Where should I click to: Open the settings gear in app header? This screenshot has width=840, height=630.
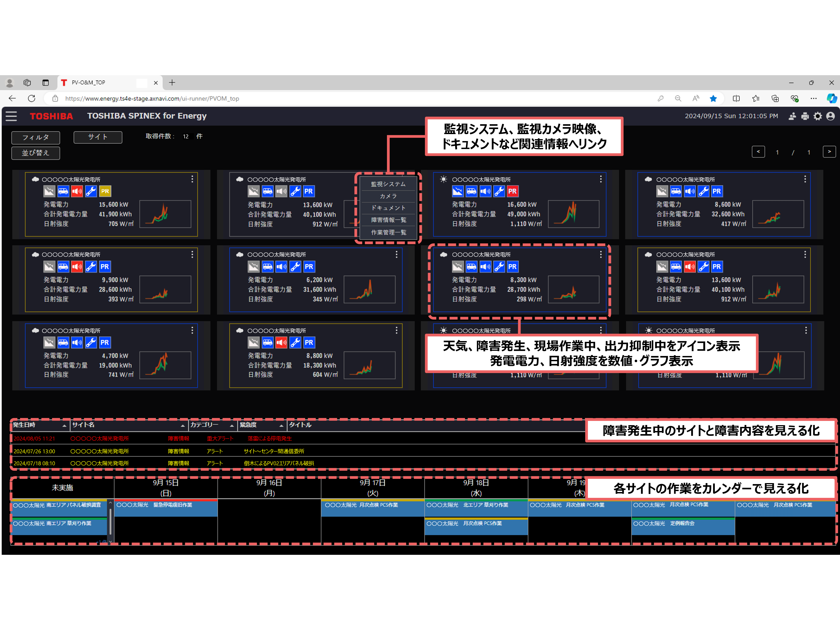818,116
